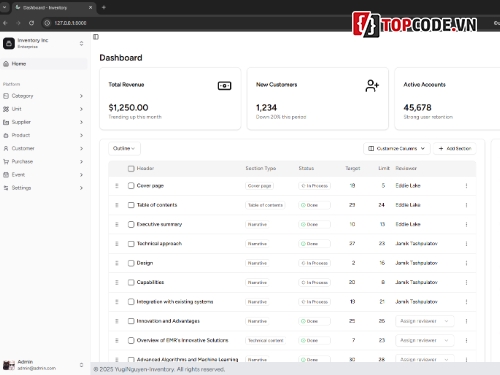Open Integration with existing systems link
Viewport: 500px width, 375px height.
(x=175, y=302)
